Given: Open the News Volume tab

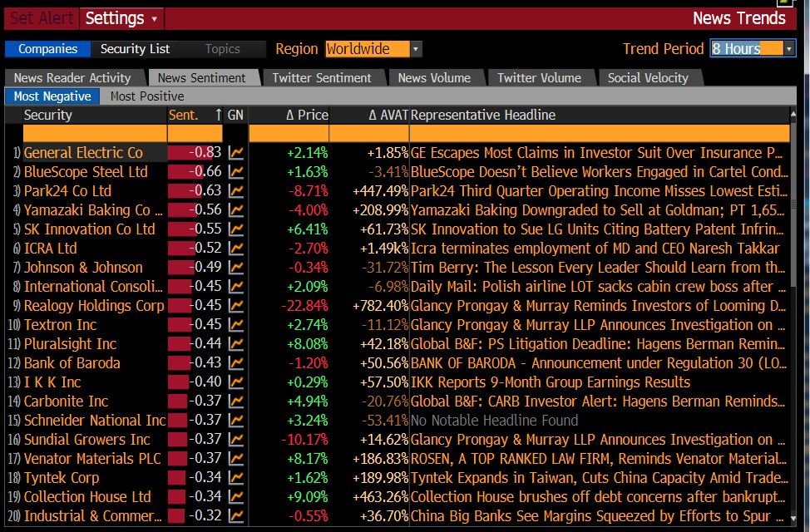Looking at the screenshot, I should coord(434,78).
